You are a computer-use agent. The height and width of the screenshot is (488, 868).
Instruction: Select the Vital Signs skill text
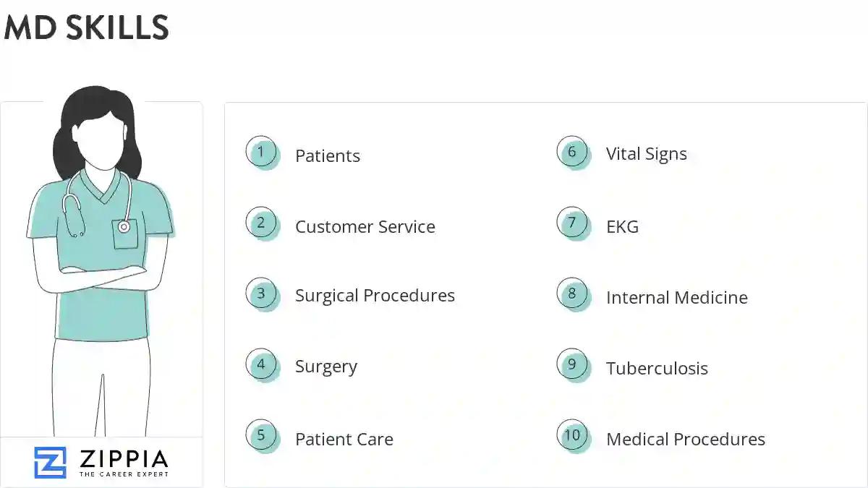pos(646,154)
